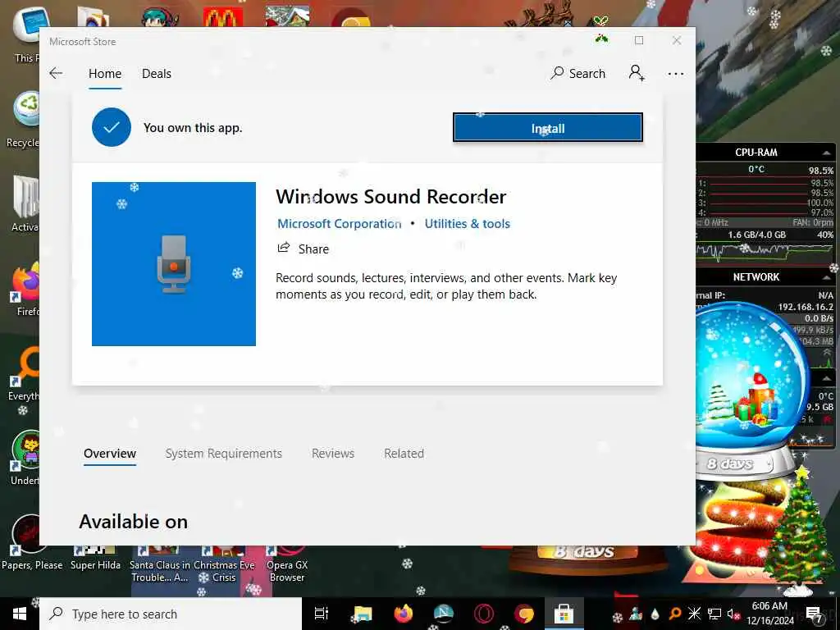Select the Super Hilda desktop shortcut

click(95, 557)
